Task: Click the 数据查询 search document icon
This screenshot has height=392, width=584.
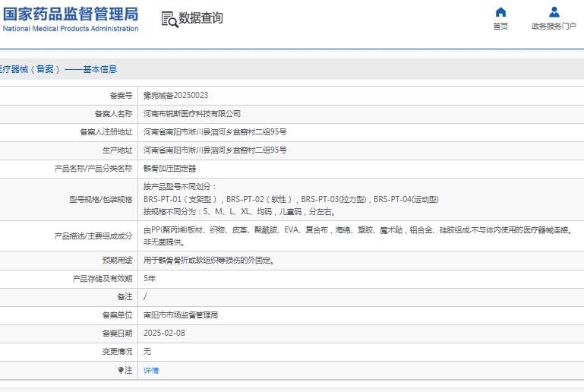Action: (x=169, y=19)
